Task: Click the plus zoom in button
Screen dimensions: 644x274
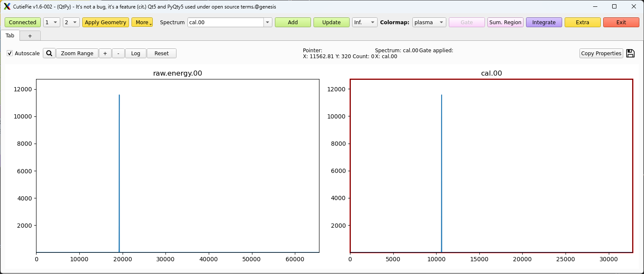Action: click(x=105, y=54)
